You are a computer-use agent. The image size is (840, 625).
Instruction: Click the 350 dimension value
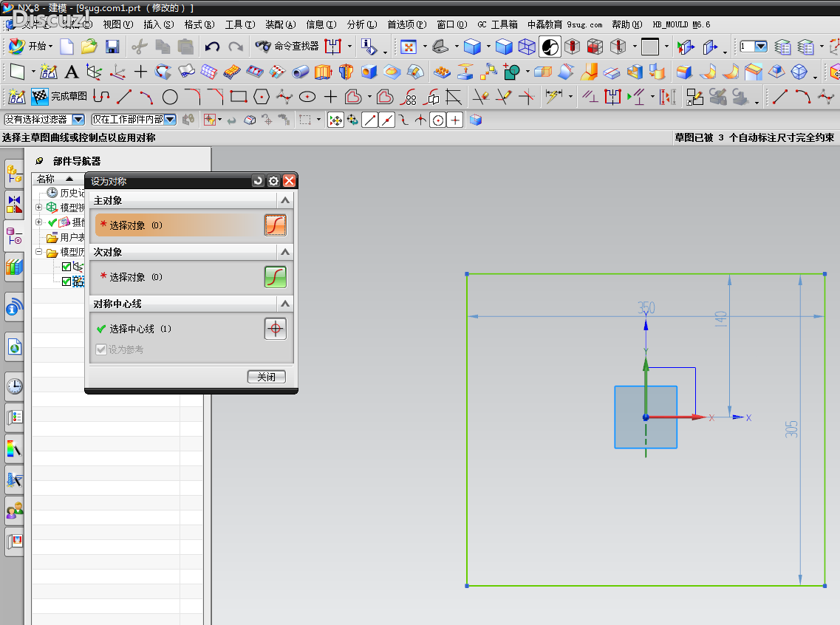(x=646, y=308)
